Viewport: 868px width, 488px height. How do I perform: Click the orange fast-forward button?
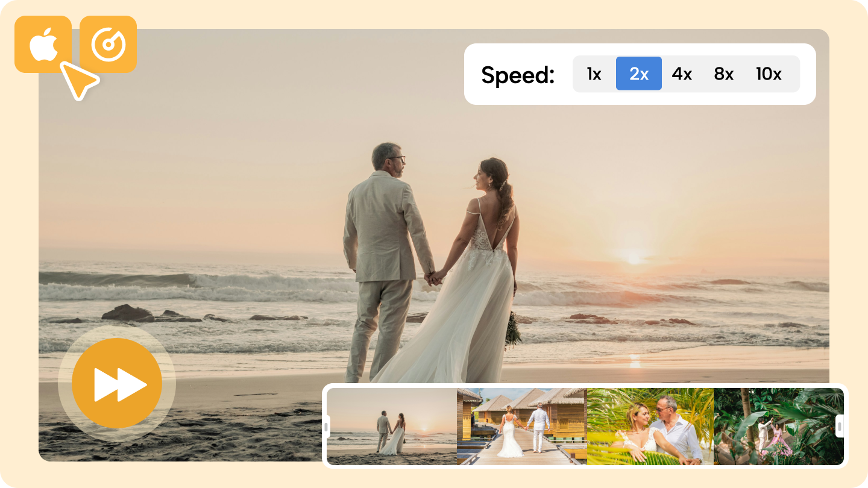[x=117, y=383]
